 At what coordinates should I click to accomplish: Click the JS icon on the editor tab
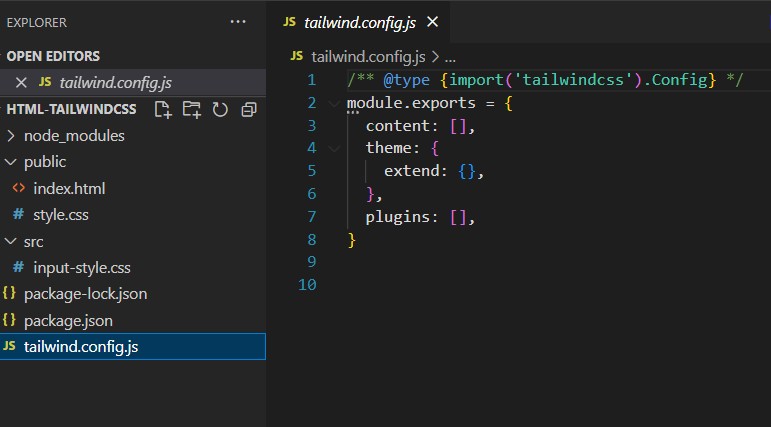[x=290, y=22]
